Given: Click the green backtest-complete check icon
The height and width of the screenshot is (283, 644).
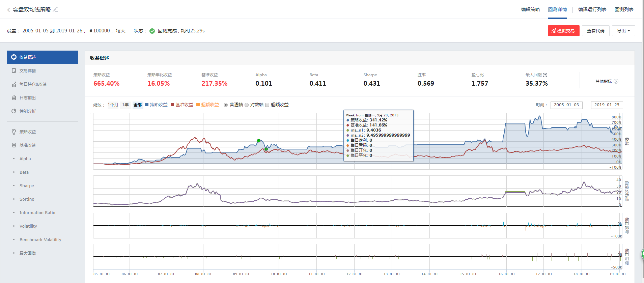Looking at the screenshot, I should click(x=152, y=31).
